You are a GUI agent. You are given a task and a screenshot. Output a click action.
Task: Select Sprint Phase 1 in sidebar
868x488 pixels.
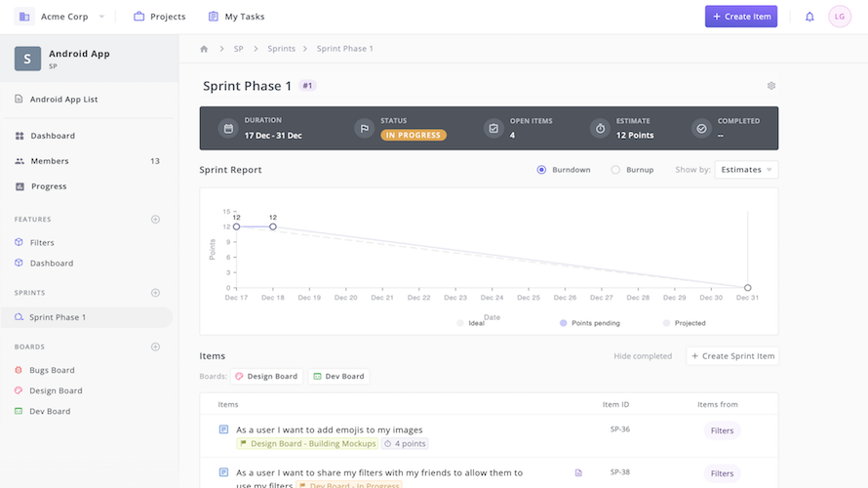tap(87, 317)
